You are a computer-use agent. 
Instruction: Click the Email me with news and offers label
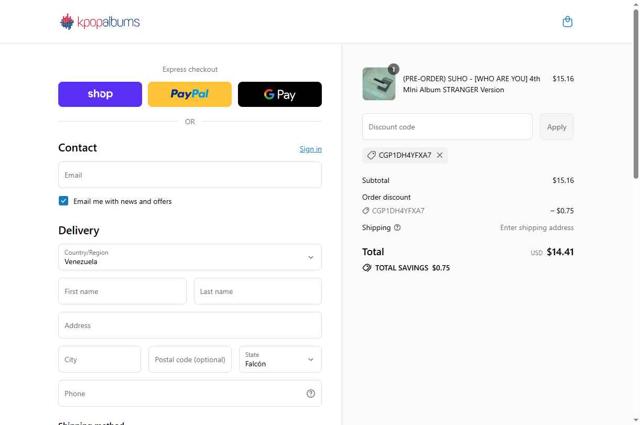tap(122, 201)
